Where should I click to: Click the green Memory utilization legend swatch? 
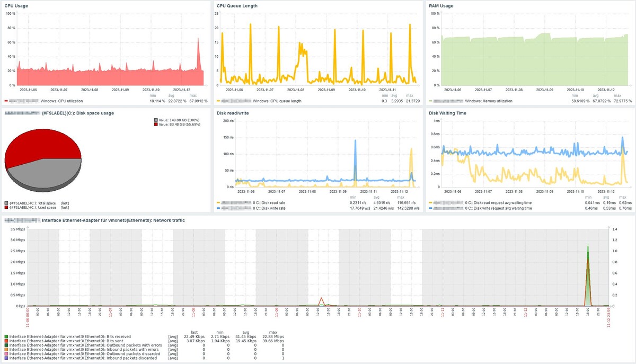tap(430, 101)
